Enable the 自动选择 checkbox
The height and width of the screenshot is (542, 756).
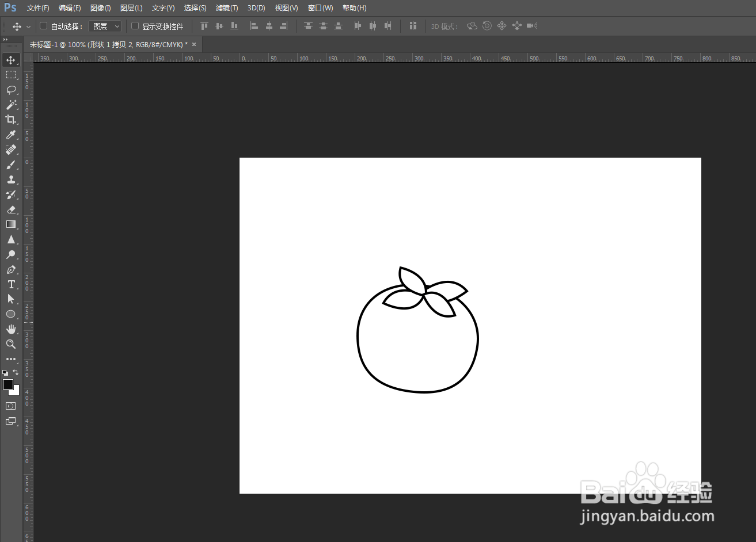coord(43,26)
